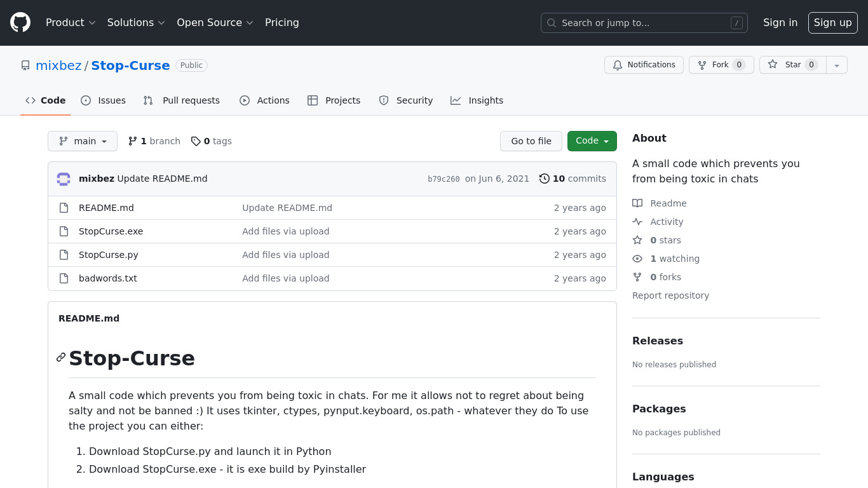
Task: Click the clock history icon near commits
Action: [545, 179]
